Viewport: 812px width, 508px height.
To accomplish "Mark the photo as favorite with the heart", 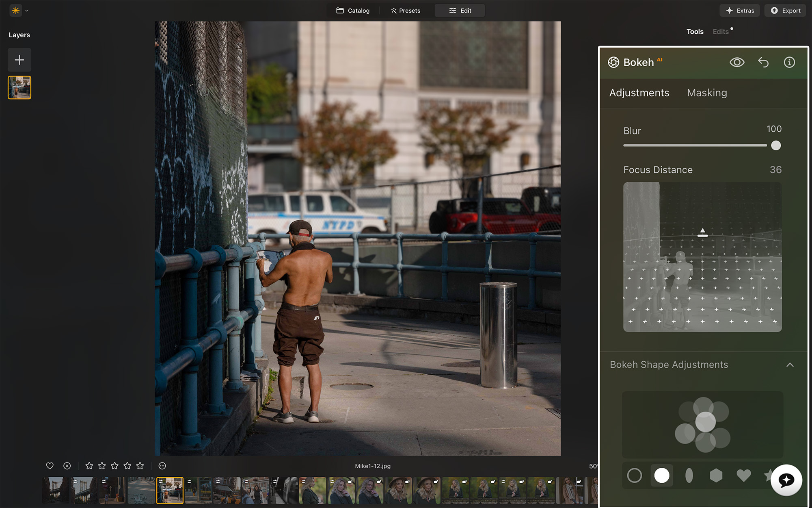I will (50, 466).
